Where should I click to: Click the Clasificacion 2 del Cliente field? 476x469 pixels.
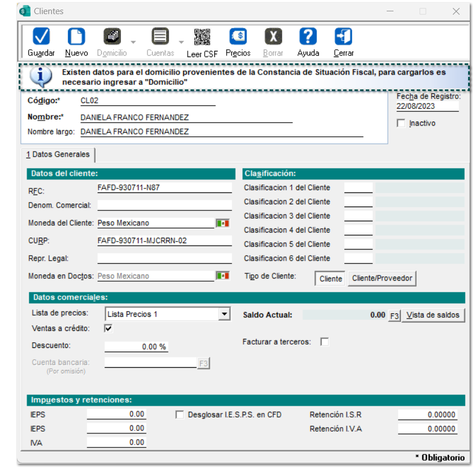pyautogui.click(x=358, y=202)
